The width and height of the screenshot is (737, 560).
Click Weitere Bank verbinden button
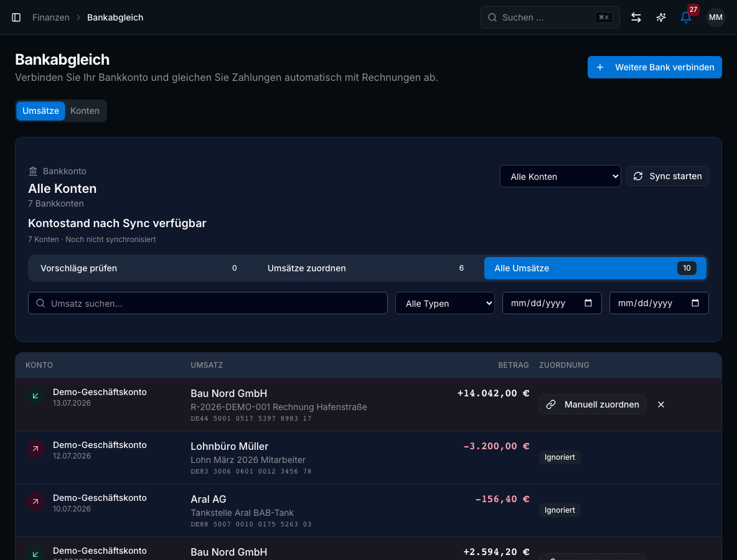click(x=654, y=67)
